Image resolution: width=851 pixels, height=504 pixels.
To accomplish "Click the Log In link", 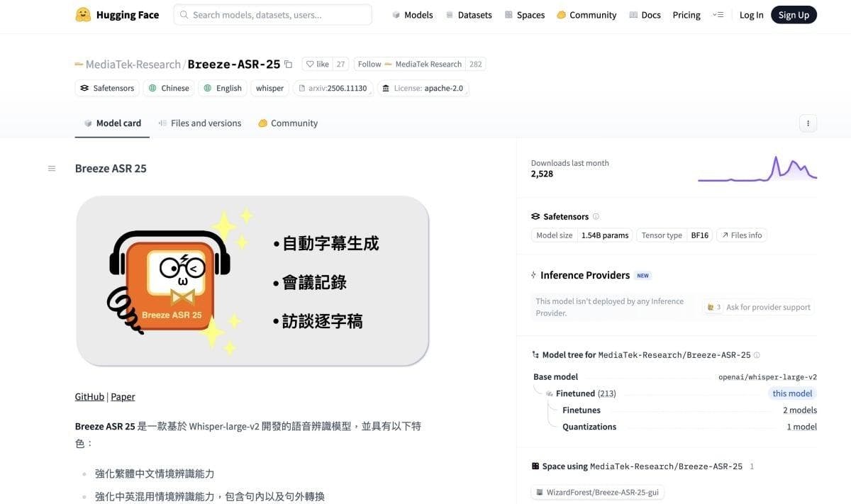I will [752, 15].
